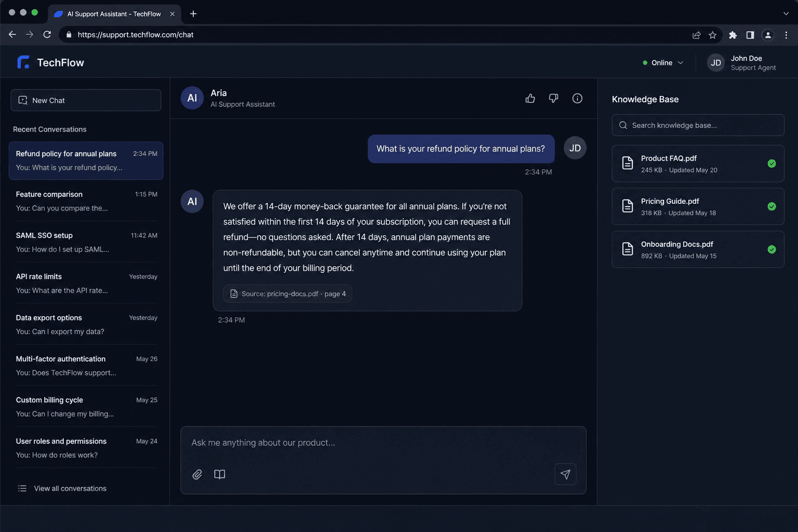The height and width of the screenshot is (532, 798).
Task: Open the Product FAQ.pdf document
Action: 698,164
